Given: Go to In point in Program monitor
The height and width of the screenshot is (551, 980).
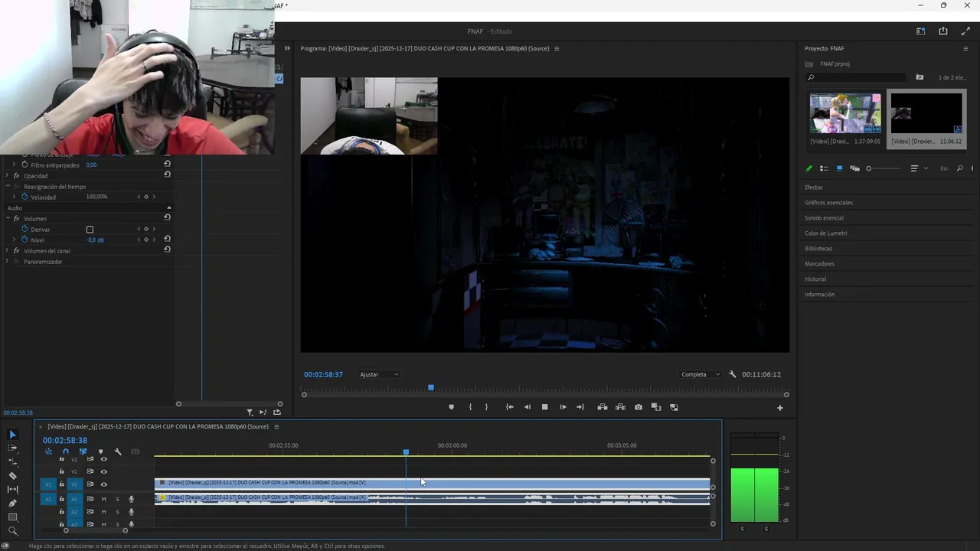Looking at the screenshot, I should tap(509, 407).
